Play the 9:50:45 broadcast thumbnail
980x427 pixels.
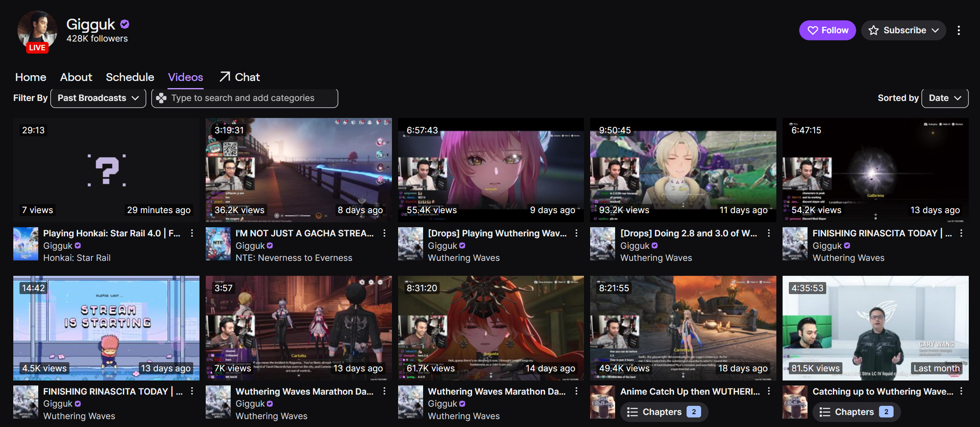tap(683, 170)
